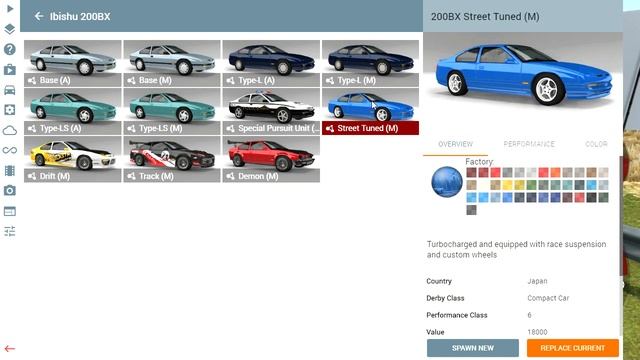Open the environment cloud icon
640x360 pixels.
[x=10, y=130]
